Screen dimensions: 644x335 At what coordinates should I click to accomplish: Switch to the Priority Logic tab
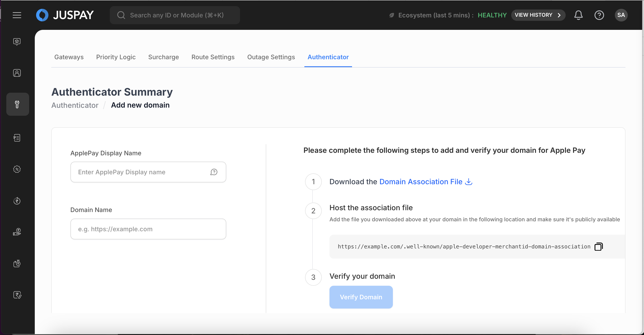pyautogui.click(x=116, y=57)
